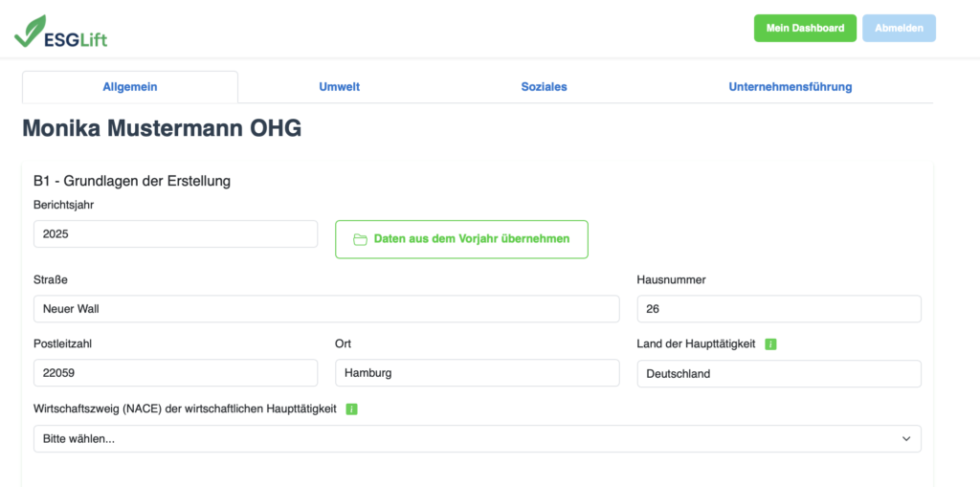
Task: Click folder icon in the Vorjahr button
Action: point(361,239)
